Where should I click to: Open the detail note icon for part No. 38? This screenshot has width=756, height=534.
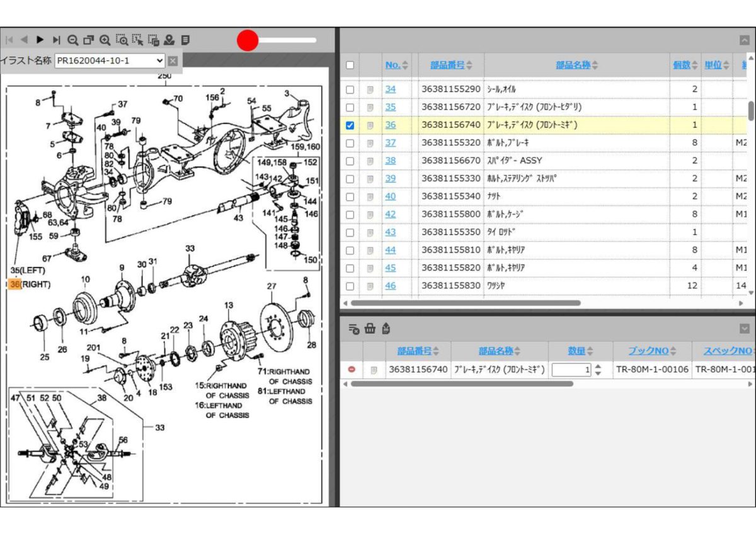pos(370,161)
